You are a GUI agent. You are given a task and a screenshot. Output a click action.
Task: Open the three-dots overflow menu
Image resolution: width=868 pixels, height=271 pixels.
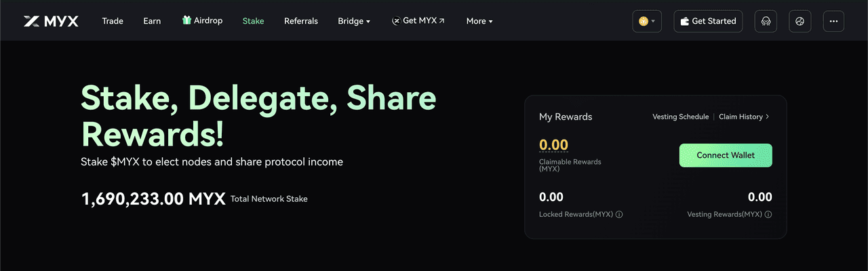click(x=834, y=21)
